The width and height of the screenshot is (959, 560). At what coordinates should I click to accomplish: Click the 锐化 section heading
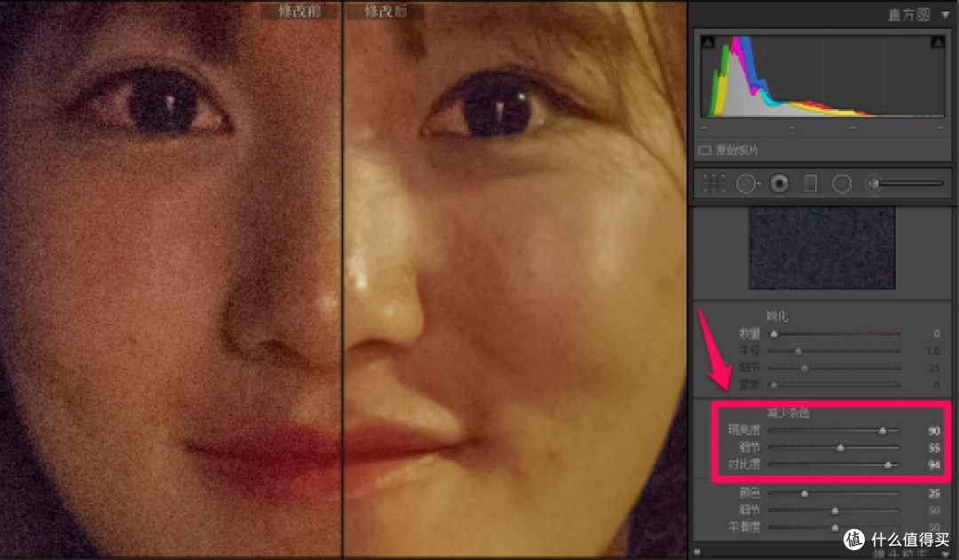click(x=777, y=316)
